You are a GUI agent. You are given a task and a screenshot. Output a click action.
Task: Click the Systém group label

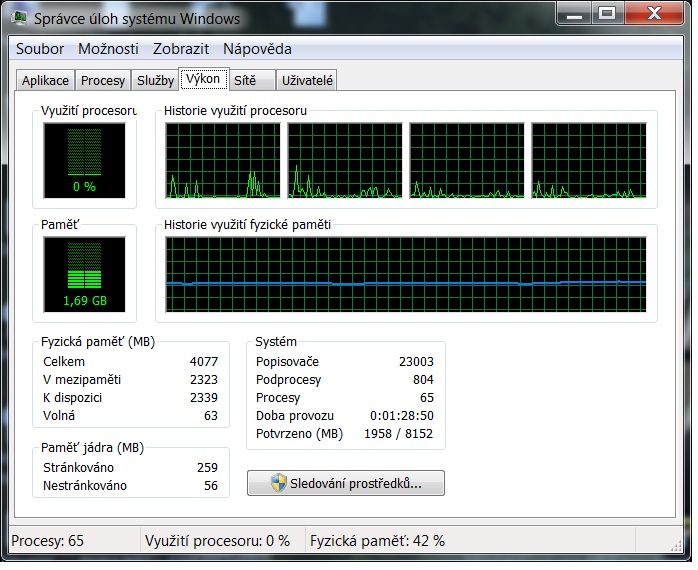276,342
